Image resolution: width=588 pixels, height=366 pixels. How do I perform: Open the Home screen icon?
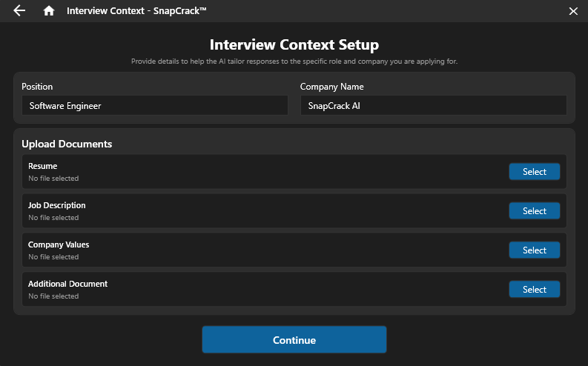[49, 11]
